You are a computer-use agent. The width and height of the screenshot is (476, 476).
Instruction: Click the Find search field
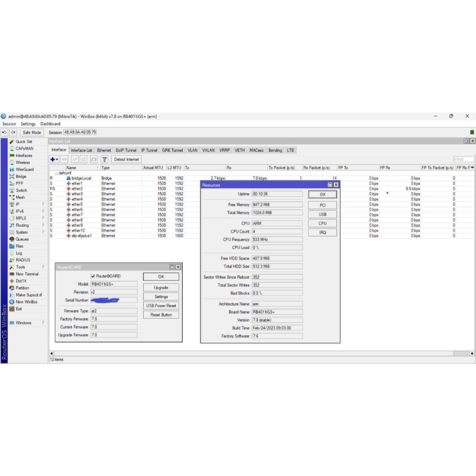pyautogui.click(x=463, y=159)
